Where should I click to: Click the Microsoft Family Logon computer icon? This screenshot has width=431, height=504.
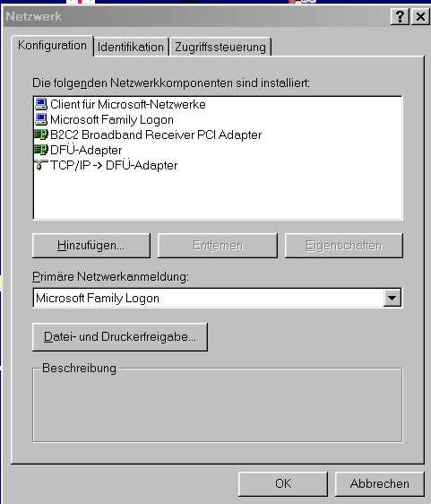[x=41, y=119]
